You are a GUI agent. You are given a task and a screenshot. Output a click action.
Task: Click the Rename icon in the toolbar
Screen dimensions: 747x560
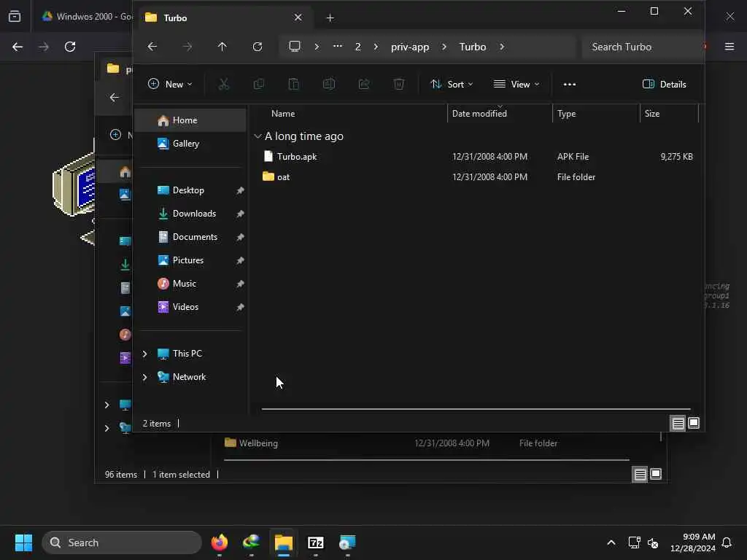tap(329, 85)
